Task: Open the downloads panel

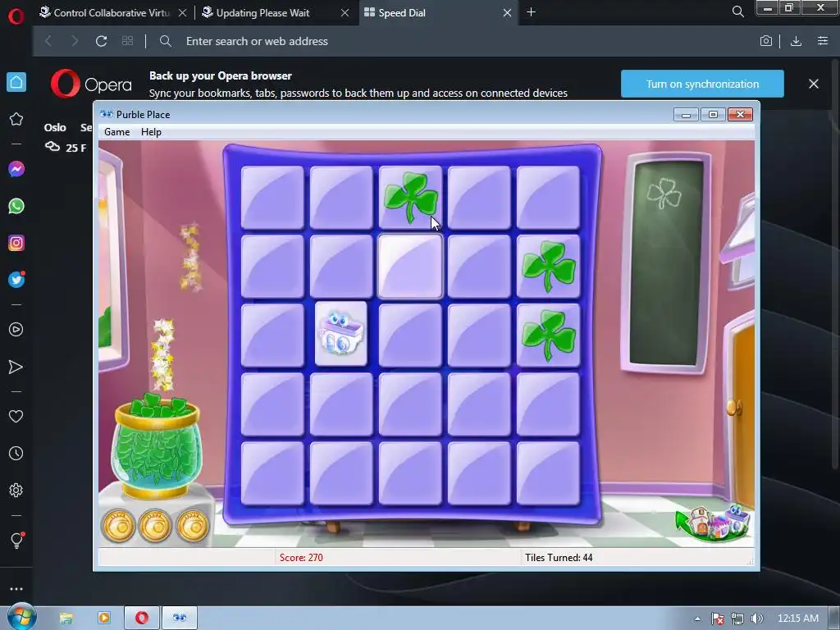Action: [796, 41]
